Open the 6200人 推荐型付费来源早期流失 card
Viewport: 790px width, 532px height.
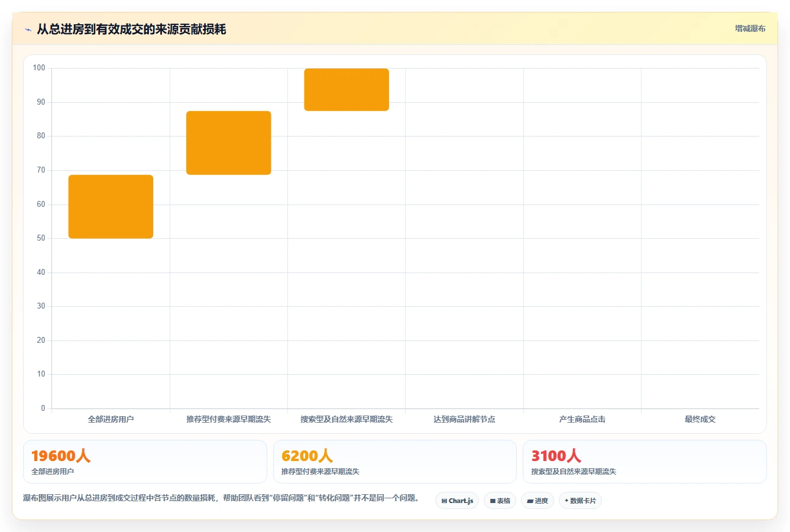pyautogui.click(x=394, y=462)
